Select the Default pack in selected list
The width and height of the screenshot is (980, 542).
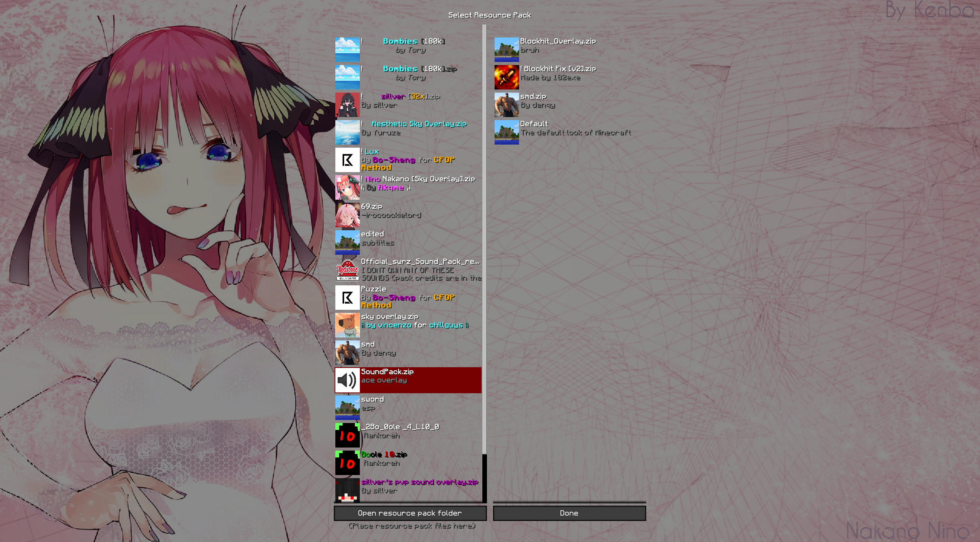click(x=567, y=132)
